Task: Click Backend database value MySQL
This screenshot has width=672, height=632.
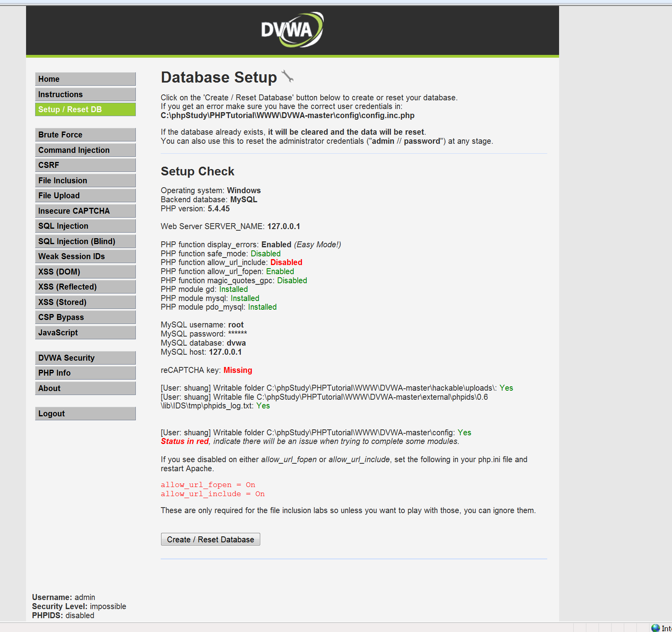Action: pos(244,199)
